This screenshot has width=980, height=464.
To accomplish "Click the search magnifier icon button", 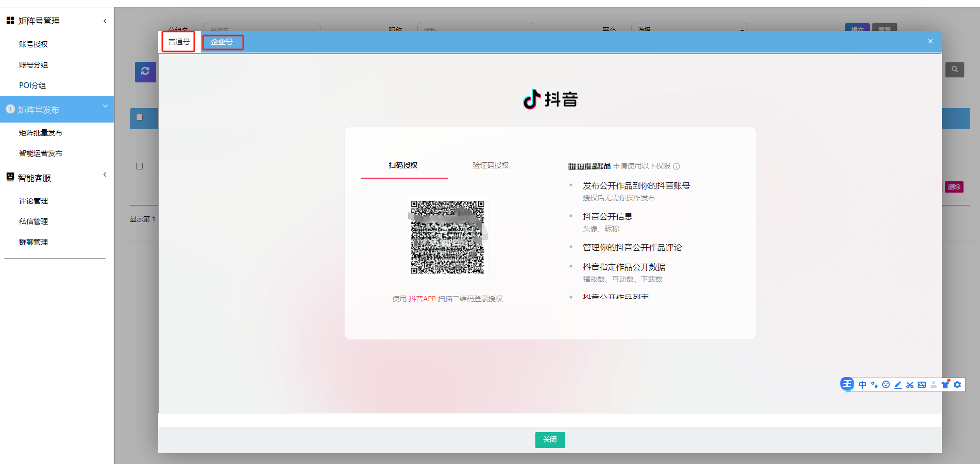I will click(955, 70).
